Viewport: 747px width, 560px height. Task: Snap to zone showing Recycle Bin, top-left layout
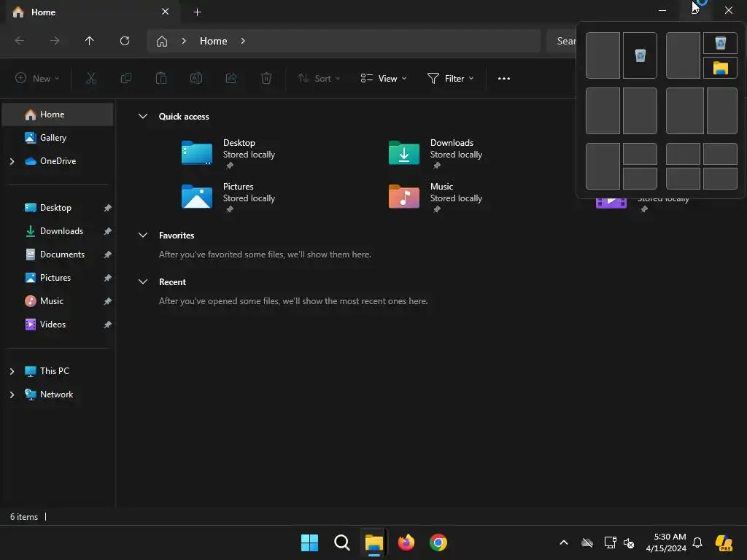(640, 55)
